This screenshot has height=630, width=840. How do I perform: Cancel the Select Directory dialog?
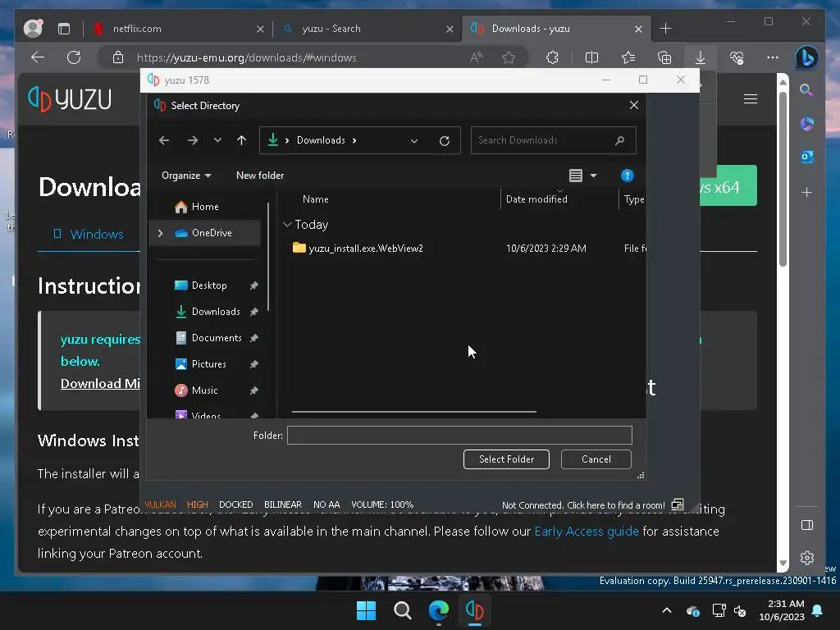click(x=596, y=459)
